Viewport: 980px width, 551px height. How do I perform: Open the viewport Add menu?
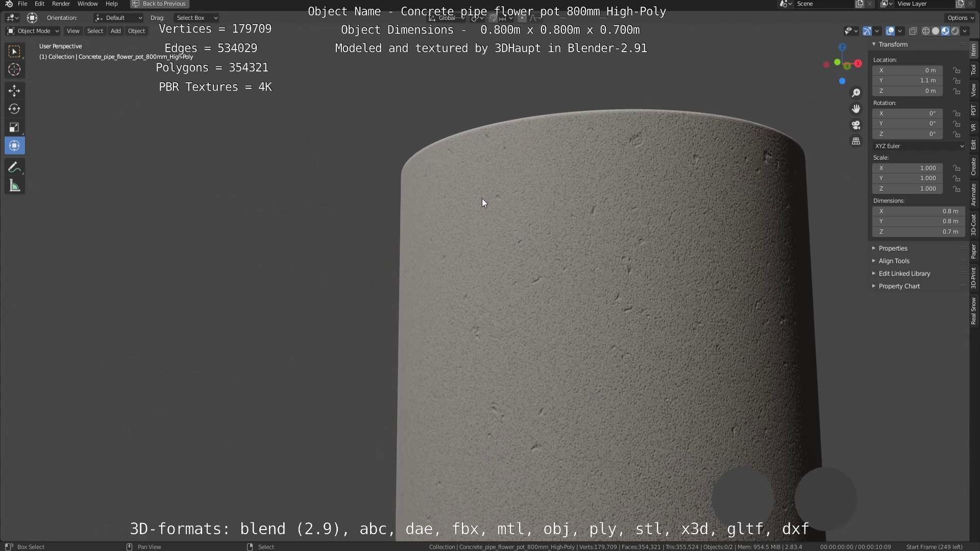click(116, 31)
